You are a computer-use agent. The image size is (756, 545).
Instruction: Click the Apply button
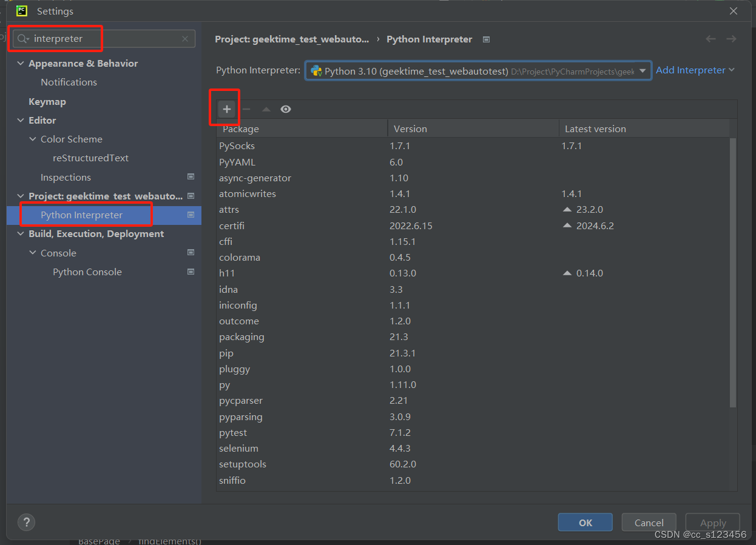click(713, 523)
